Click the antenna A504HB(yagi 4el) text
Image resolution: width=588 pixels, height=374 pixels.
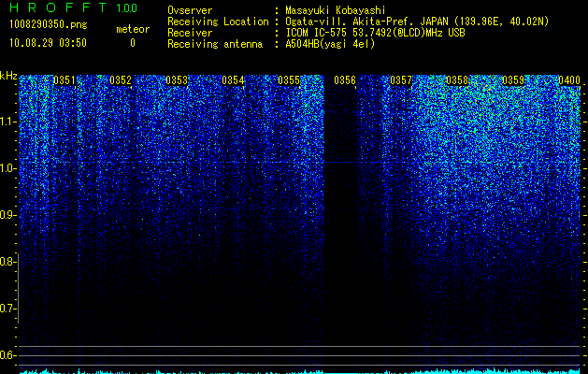click(x=330, y=44)
